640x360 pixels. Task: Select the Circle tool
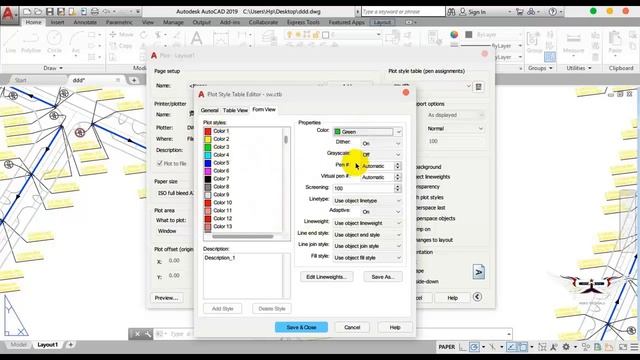pyautogui.click(x=54, y=42)
